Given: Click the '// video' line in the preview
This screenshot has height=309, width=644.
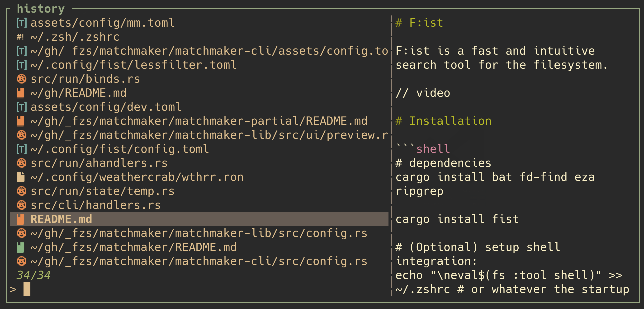Looking at the screenshot, I should [x=423, y=93].
